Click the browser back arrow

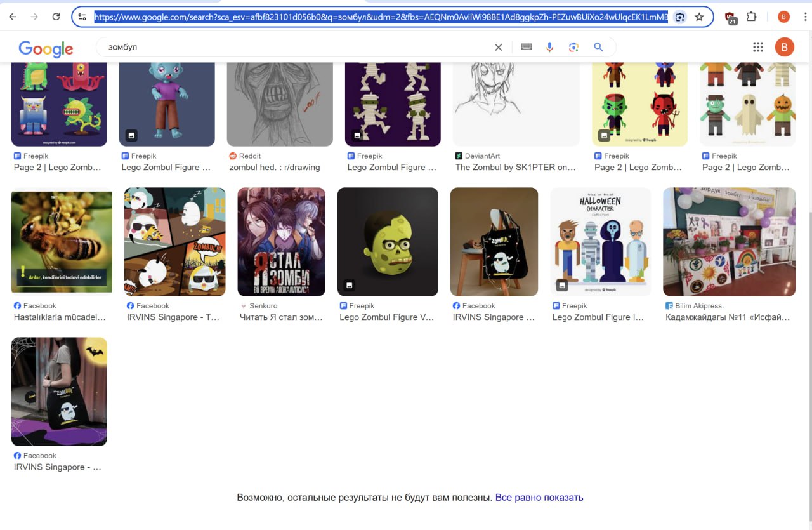click(x=13, y=17)
